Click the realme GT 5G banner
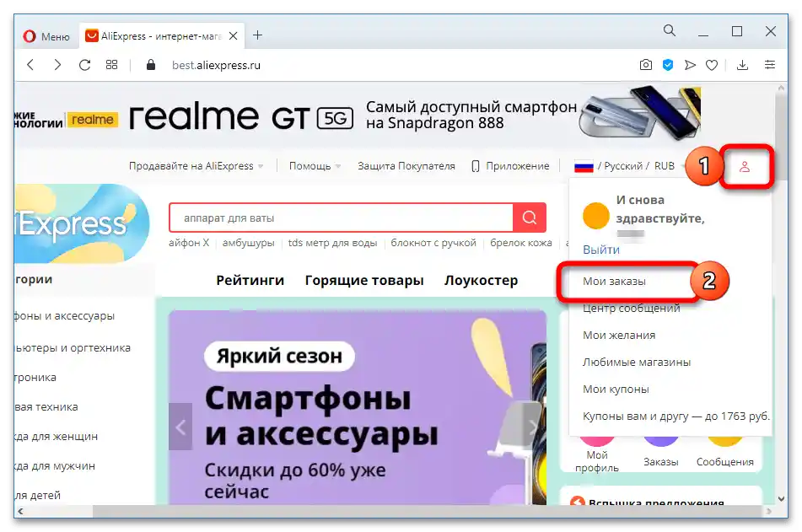The image size is (802, 532). (358, 116)
